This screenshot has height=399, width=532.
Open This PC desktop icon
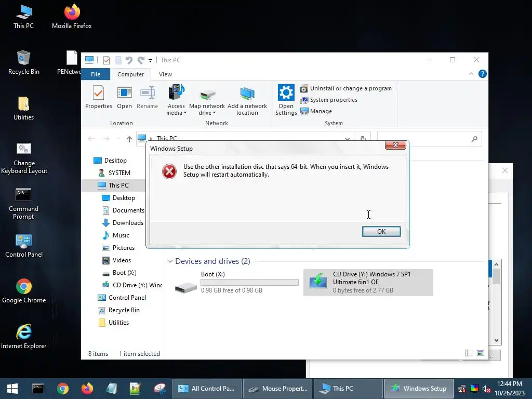point(23,17)
